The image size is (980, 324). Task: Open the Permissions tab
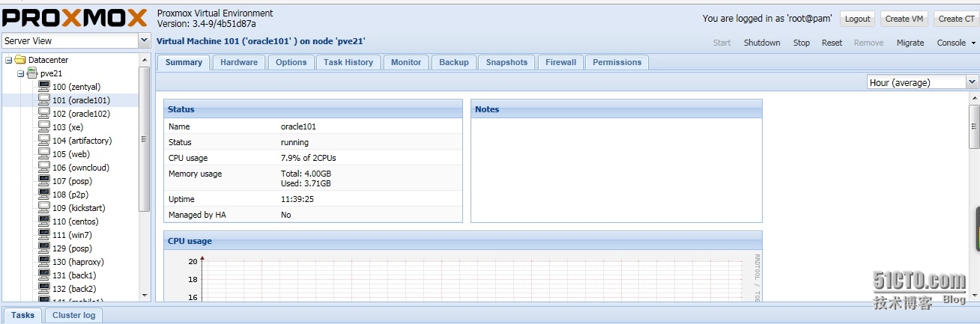[x=617, y=62]
